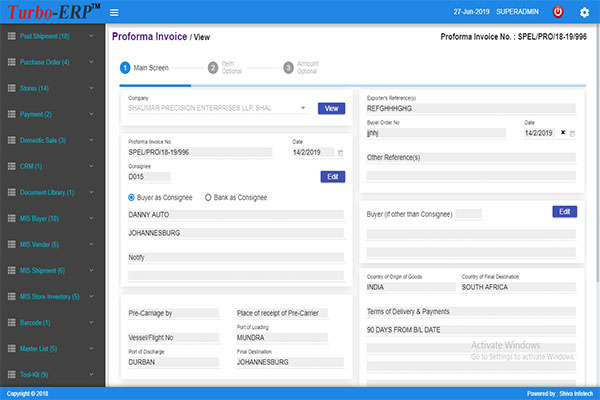Toggle the hamburger menu icon

(114, 13)
